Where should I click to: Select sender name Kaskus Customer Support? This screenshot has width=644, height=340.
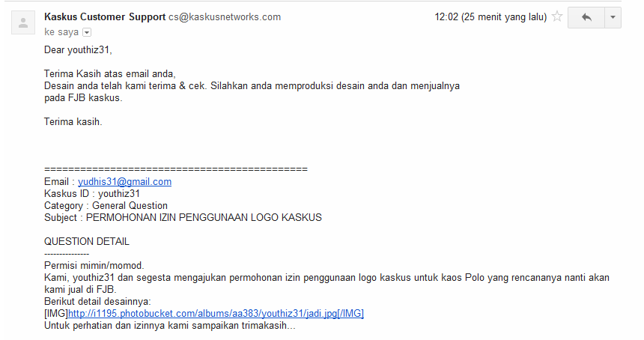[x=105, y=16]
